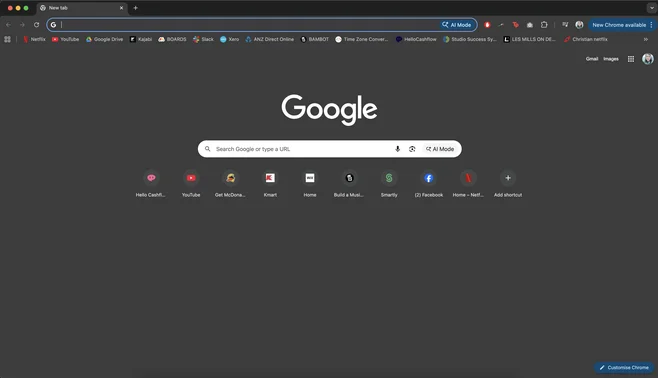
Task: Open the camera extension icon
Action: point(530,25)
